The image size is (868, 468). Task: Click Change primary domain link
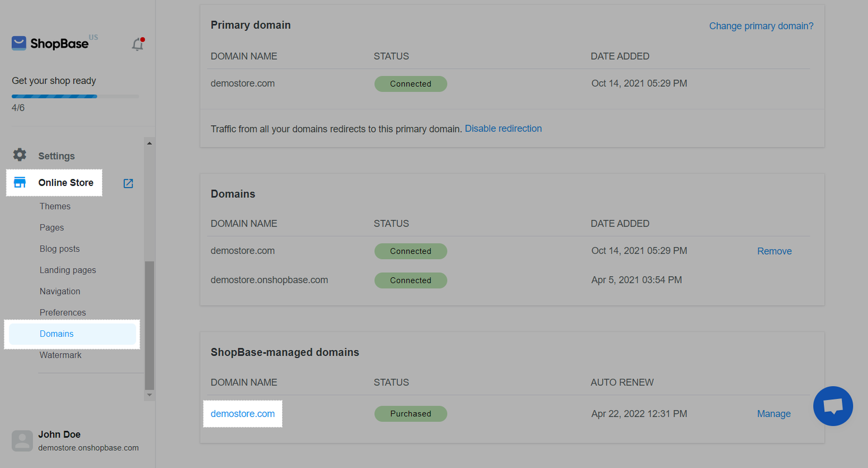[x=761, y=26]
